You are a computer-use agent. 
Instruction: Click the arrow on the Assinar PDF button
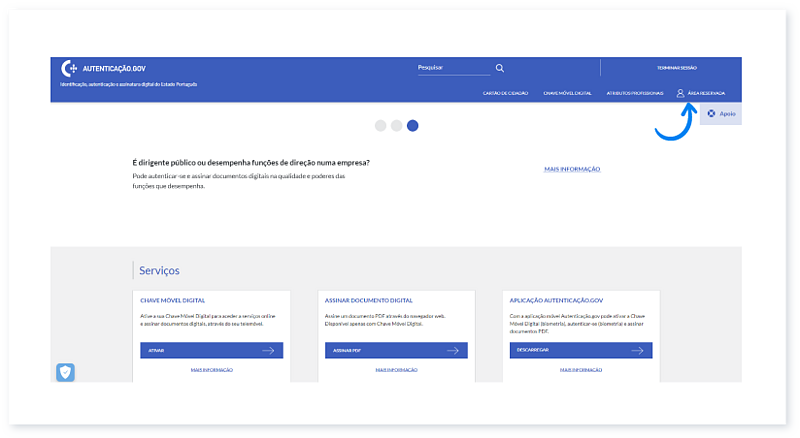(453, 351)
